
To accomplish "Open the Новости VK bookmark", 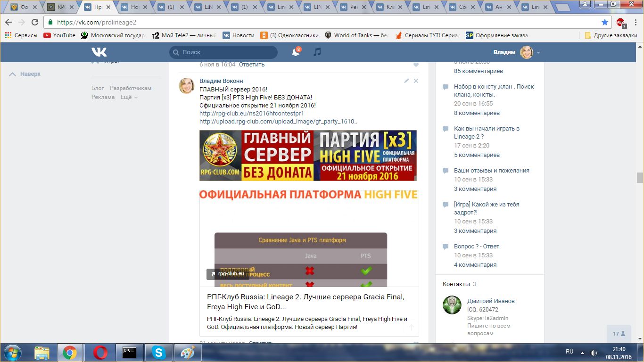I will [239, 35].
